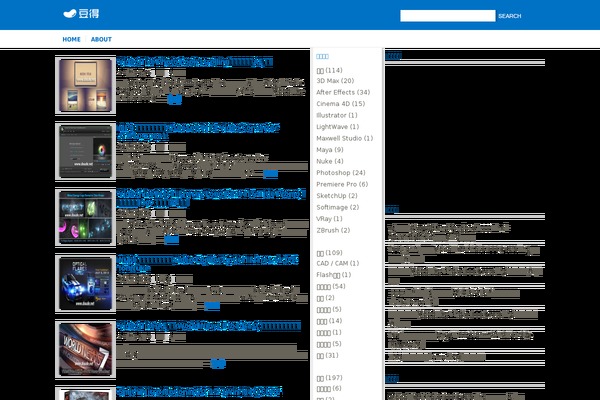Open the CAD / CAM (1) category
The image size is (600, 400).
click(338, 263)
